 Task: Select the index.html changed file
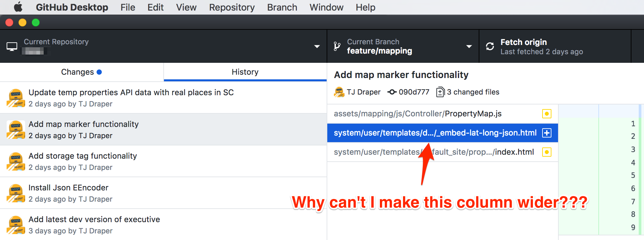coord(442,152)
